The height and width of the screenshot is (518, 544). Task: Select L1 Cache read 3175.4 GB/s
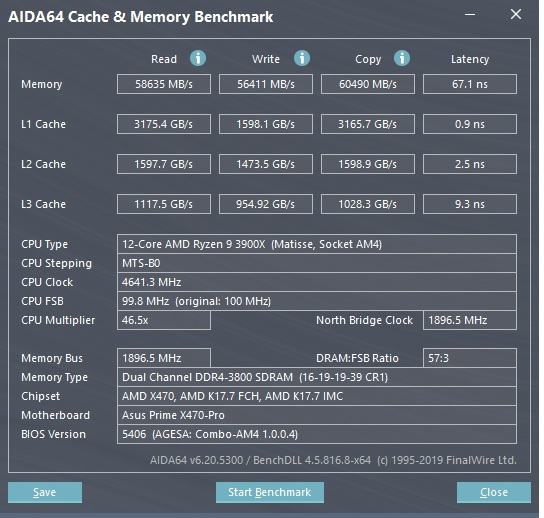pos(164,124)
